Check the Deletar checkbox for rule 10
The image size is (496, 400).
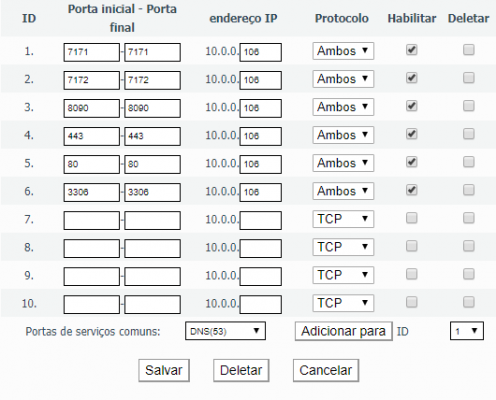469,302
